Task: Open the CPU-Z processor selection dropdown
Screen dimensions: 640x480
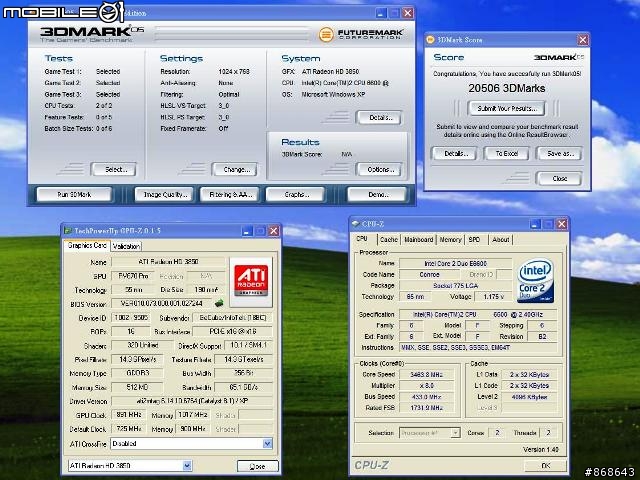Action: coord(455,433)
